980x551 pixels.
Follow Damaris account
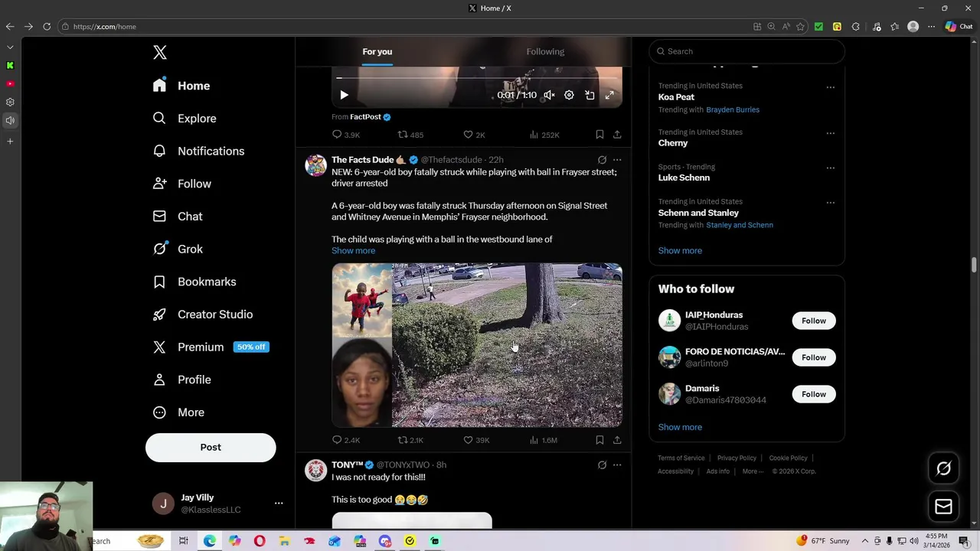click(x=814, y=394)
